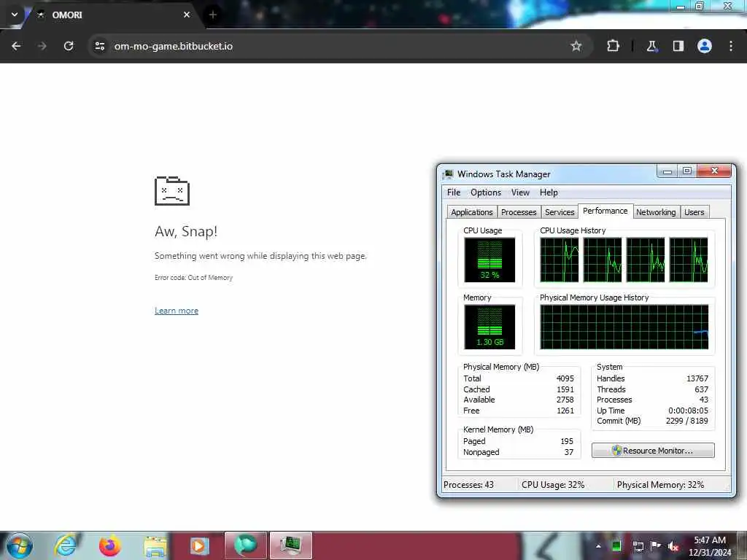Click the Handles value 13767
747x560 pixels.
(x=697, y=378)
